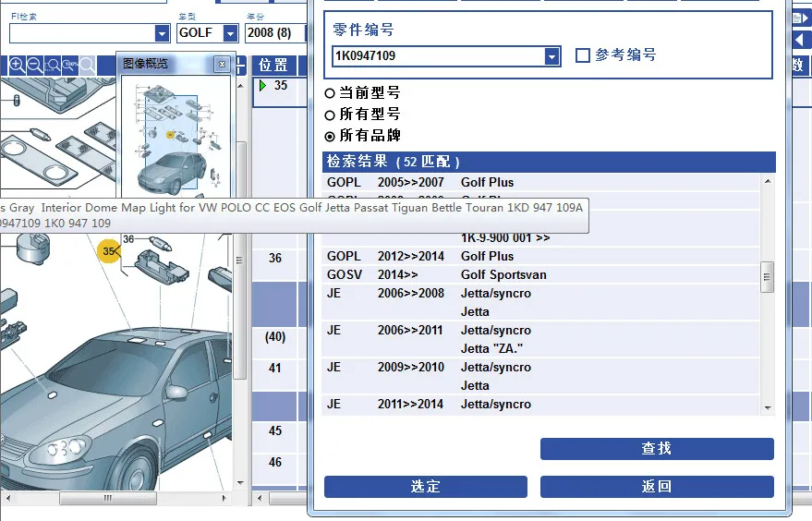Viewport: 812px width, 521px height.
Task: Click the results list scroll-down arrow
Action: [x=768, y=408]
